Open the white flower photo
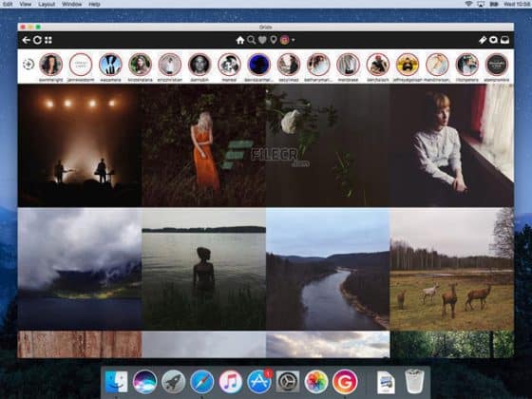The image size is (532, 399). pos(328,145)
